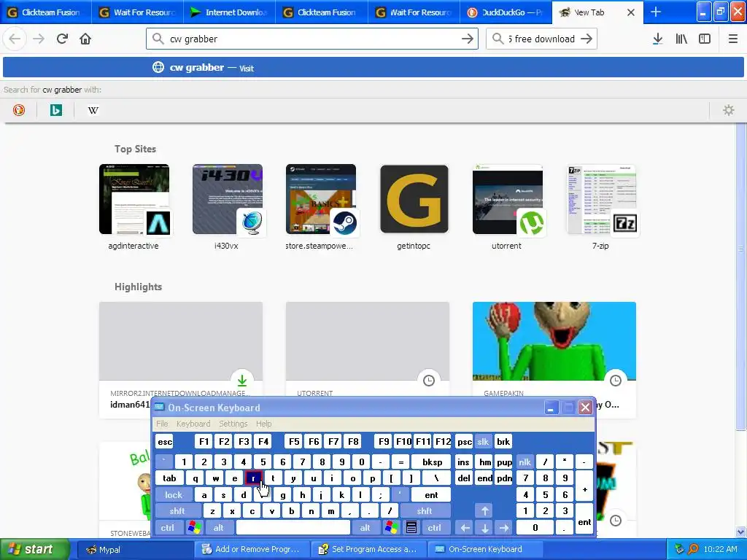
Task: Click the free download search box
Action: [541, 39]
